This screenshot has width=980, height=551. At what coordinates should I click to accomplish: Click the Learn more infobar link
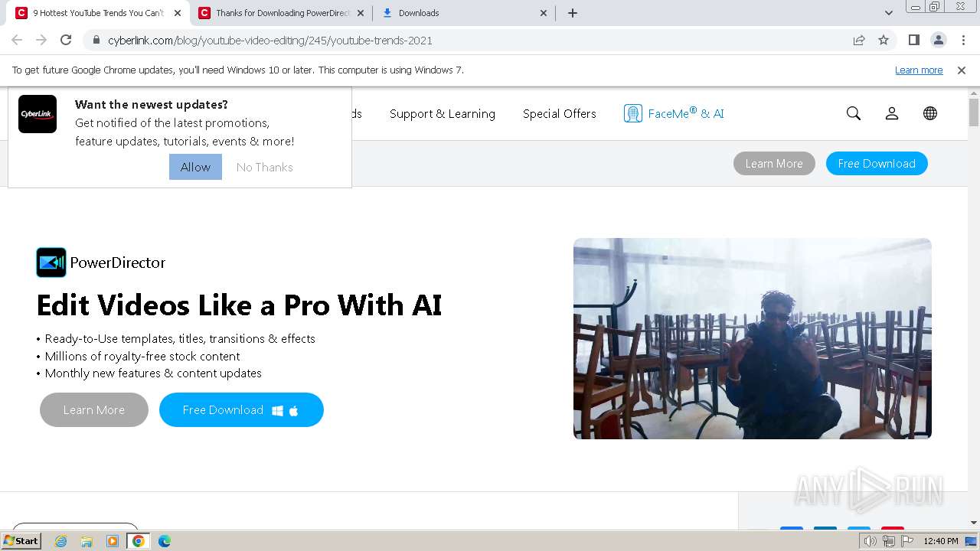click(919, 70)
